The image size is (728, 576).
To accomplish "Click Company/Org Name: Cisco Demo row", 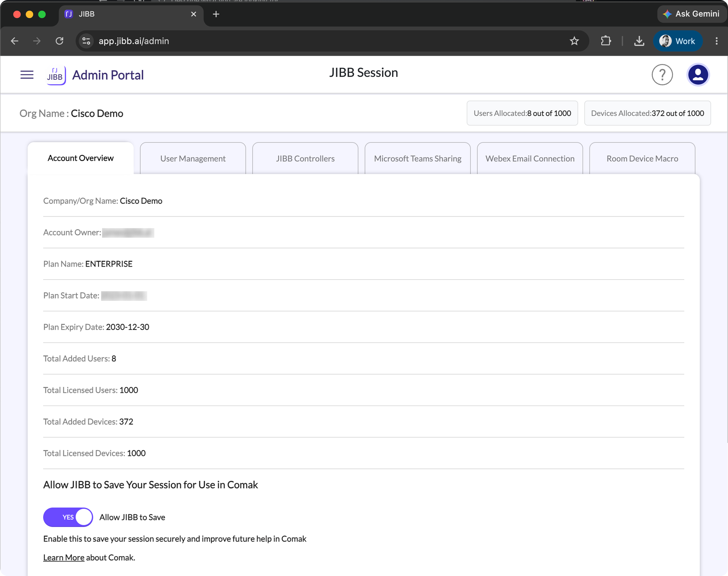I will pos(363,201).
